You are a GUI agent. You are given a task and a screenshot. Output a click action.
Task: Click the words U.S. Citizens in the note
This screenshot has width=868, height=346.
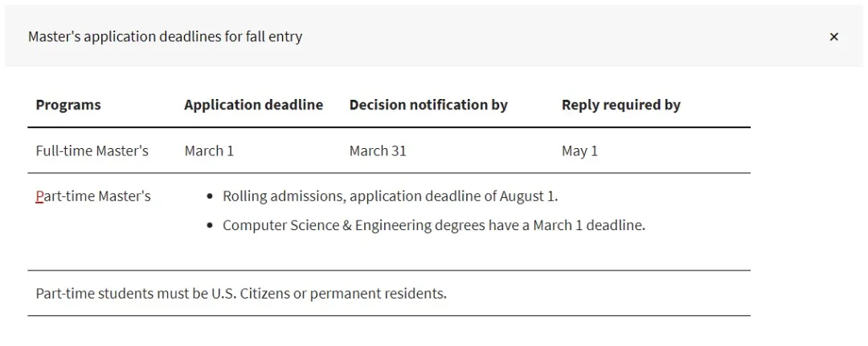click(250, 294)
